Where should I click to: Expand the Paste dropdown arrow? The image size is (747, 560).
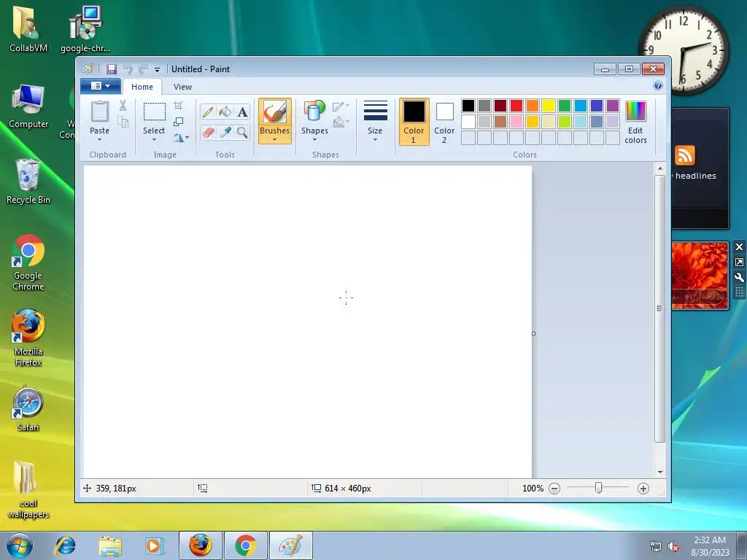[x=99, y=140]
